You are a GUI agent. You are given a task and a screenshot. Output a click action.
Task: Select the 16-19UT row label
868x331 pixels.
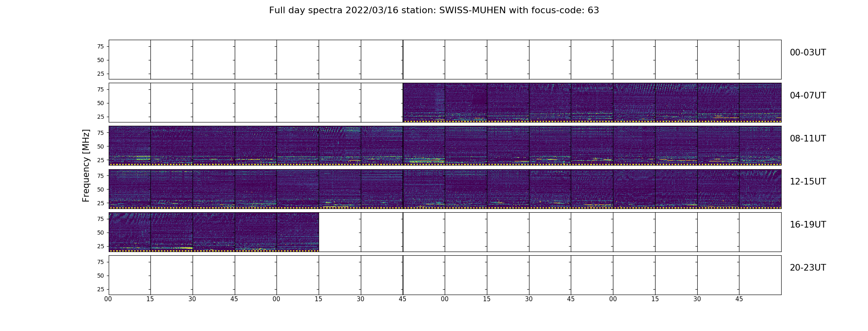tap(808, 225)
